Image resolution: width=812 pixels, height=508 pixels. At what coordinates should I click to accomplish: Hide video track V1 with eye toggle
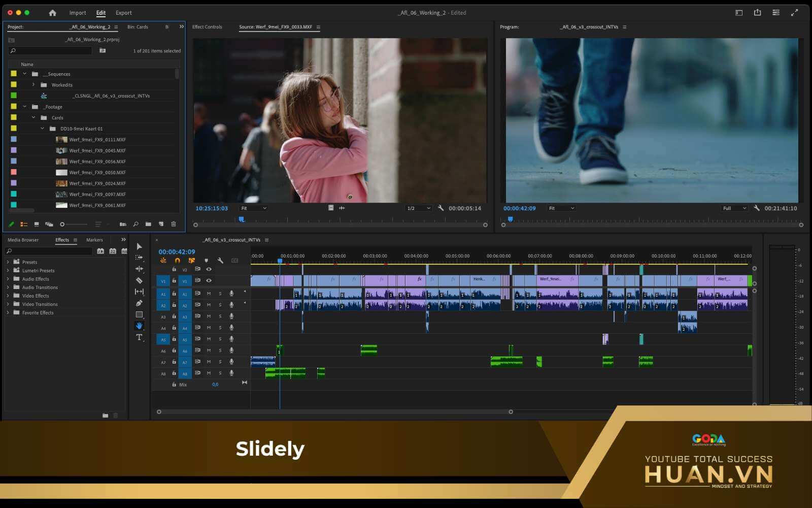pos(209,280)
